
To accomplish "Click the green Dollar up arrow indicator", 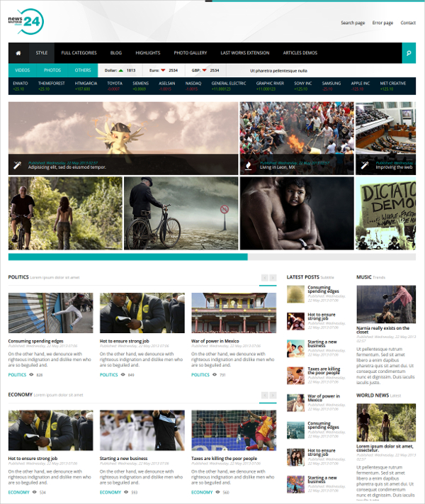I will [121, 70].
